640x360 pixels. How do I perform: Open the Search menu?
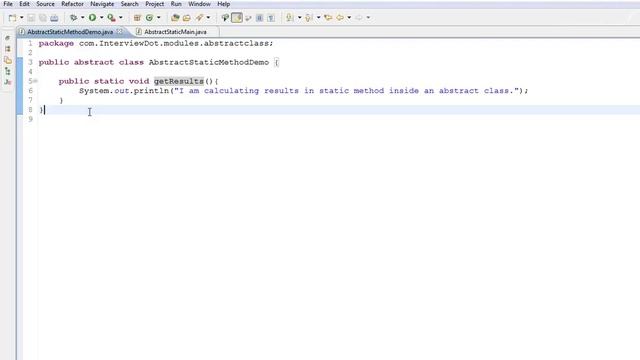129,4
